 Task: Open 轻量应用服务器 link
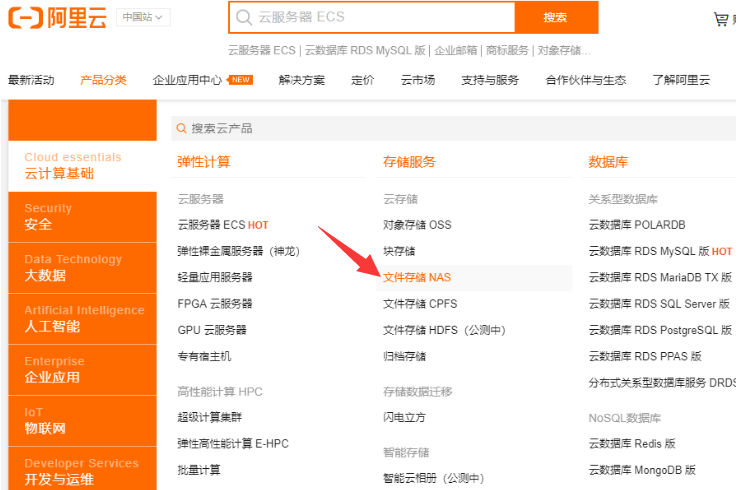tap(215, 277)
